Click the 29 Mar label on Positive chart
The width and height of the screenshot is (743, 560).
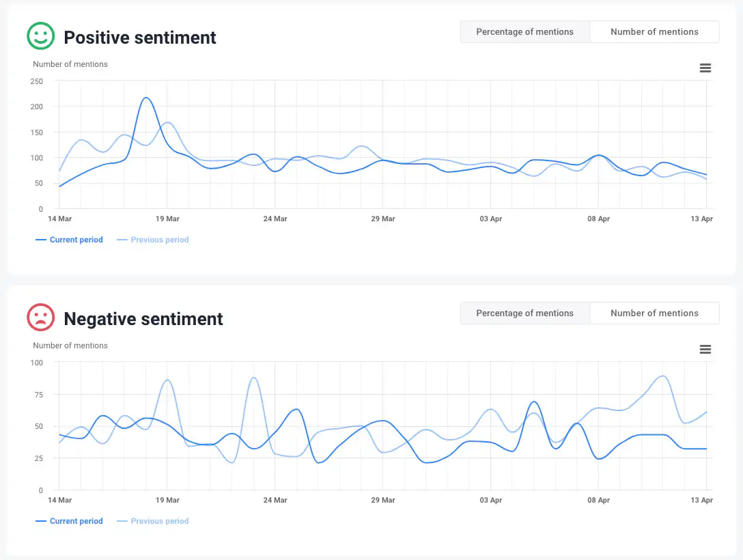383,219
